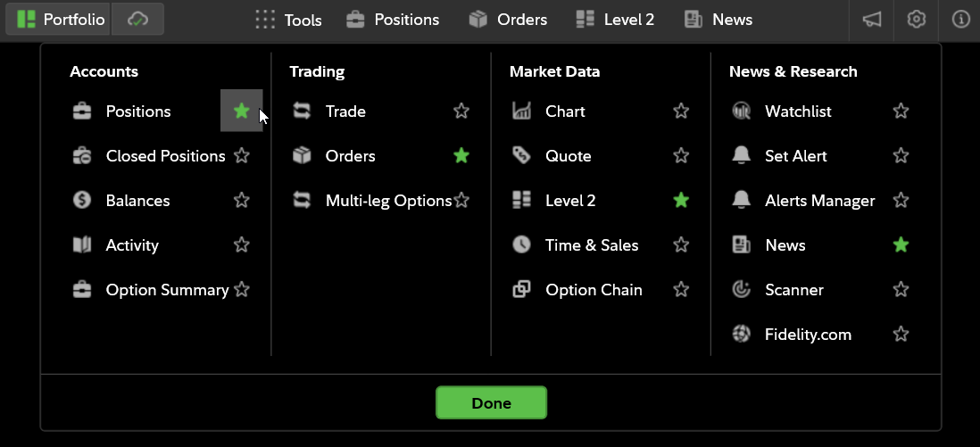This screenshot has height=447, width=980.
Task: Toggle the favorite star for Trade
Action: click(461, 112)
